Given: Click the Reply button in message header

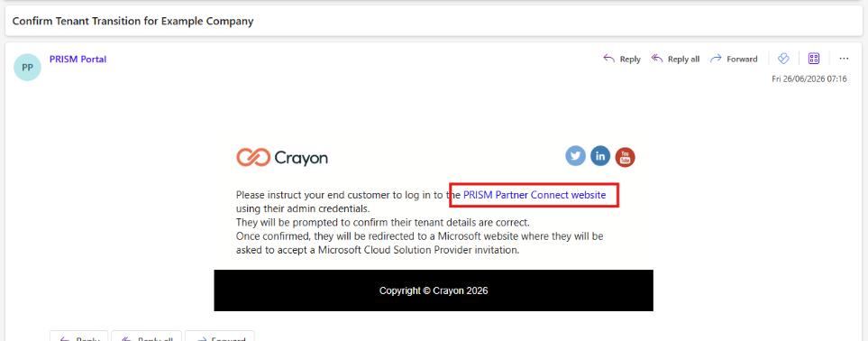Looking at the screenshot, I should (x=621, y=59).
